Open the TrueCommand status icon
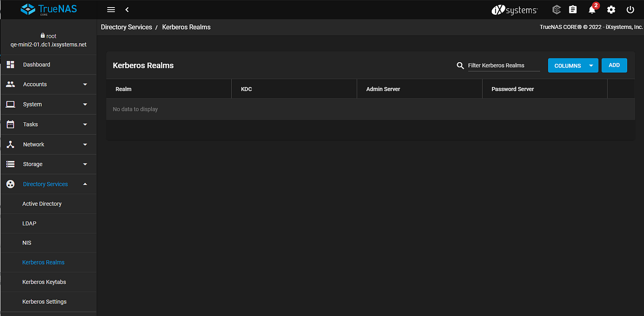Image resolution: width=644 pixels, height=316 pixels. [x=557, y=10]
